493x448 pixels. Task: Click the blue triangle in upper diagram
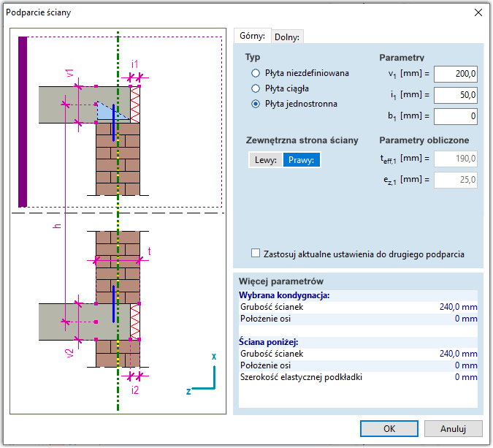click(x=107, y=112)
